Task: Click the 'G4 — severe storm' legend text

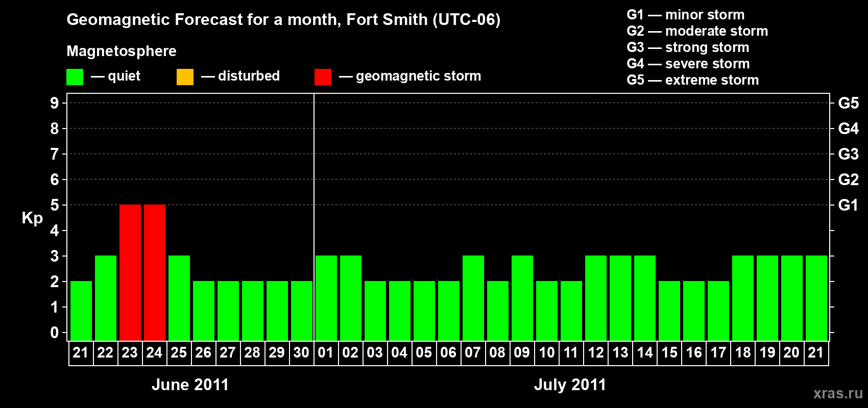Action: point(688,64)
